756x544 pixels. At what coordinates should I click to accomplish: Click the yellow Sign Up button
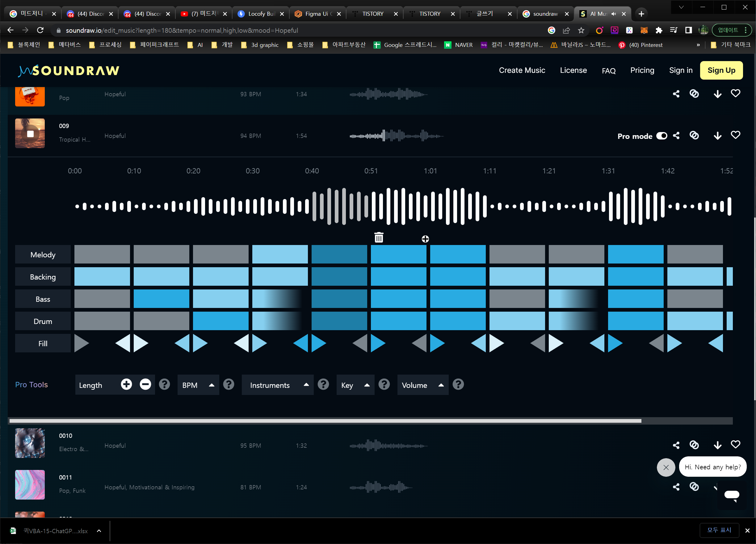[721, 70]
